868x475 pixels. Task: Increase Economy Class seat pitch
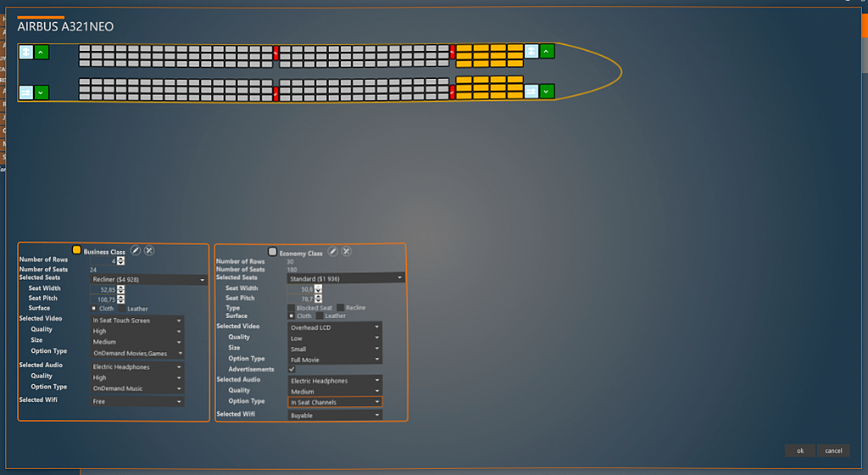(319, 297)
